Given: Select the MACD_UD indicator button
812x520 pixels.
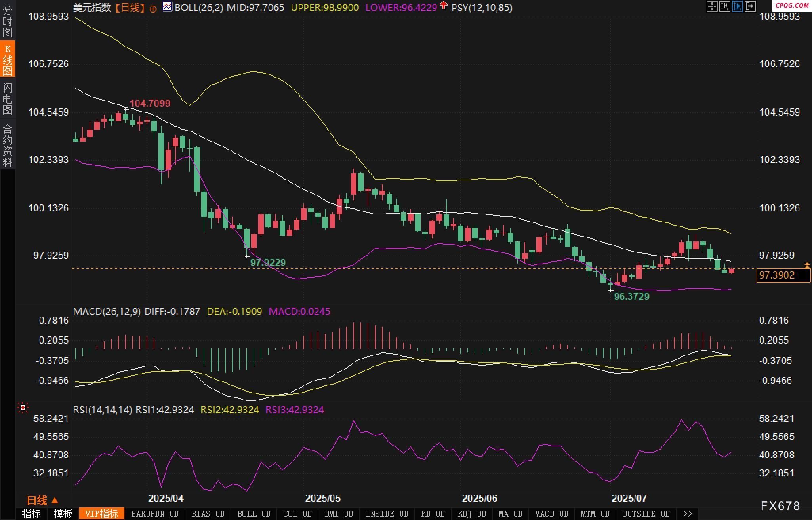Looking at the screenshot, I should tap(551, 514).
